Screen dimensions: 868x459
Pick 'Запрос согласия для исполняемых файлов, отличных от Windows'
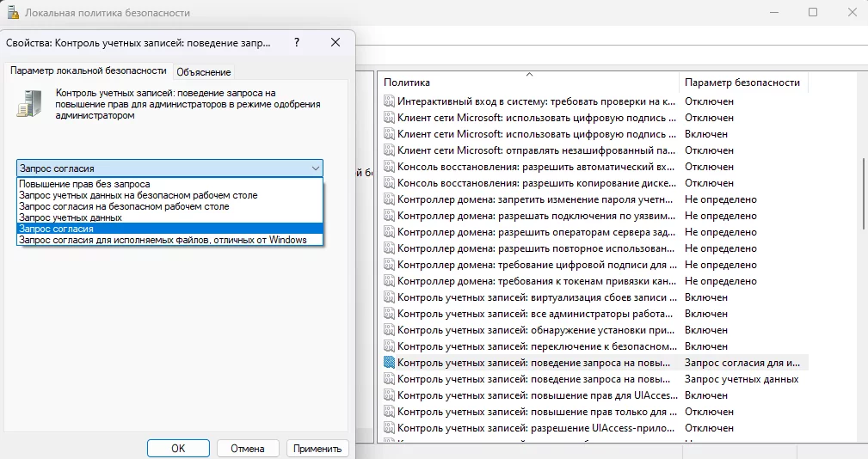pyautogui.click(x=163, y=240)
